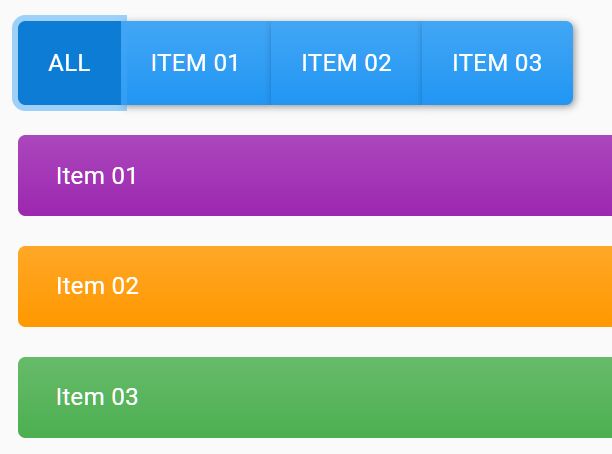This screenshot has width=612, height=454.
Task: Pick the orange colored list bar
Action: coord(315,286)
